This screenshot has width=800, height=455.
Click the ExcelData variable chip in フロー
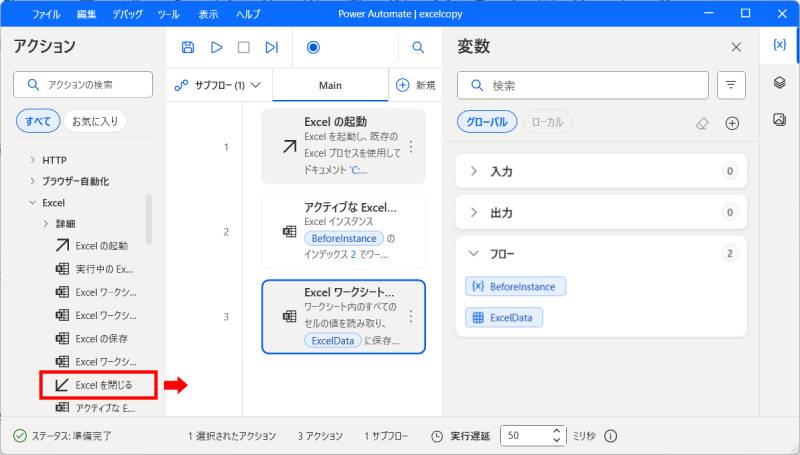tap(504, 318)
